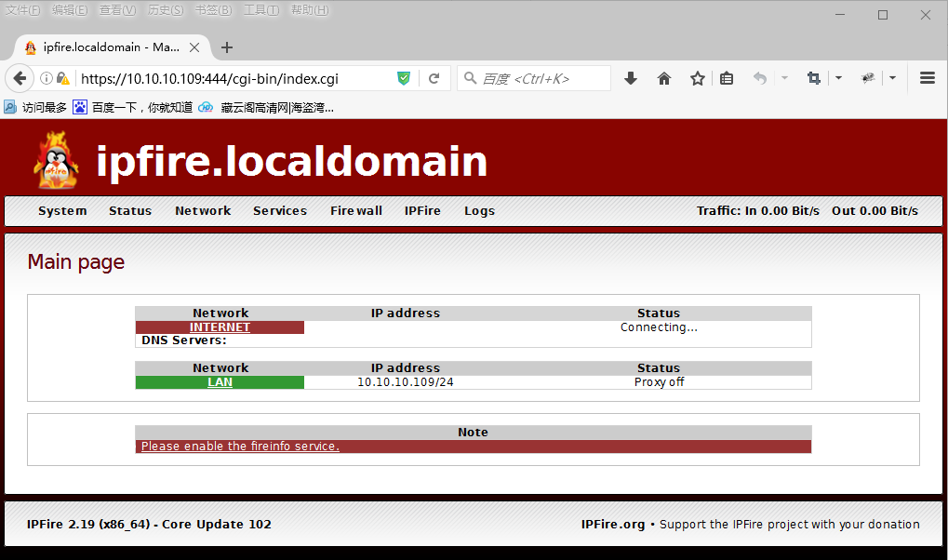Open the hamburger menu
Screen dimensions: 948x560
pyautogui.click(x=928, y=78)
